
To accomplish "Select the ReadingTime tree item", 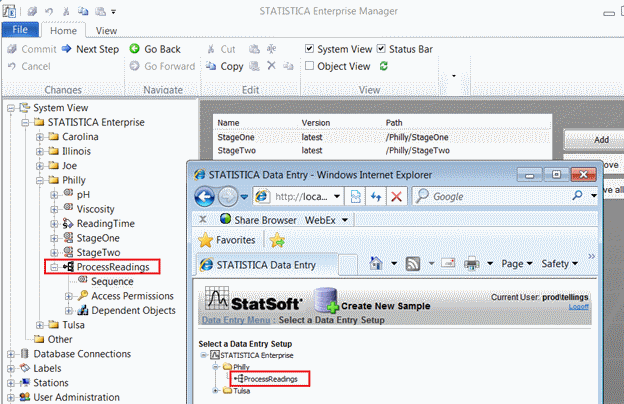I will [x=105, y=223].
